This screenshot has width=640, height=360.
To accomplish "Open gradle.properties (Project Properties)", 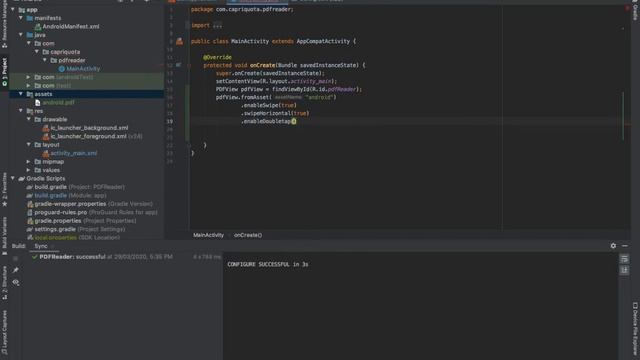I will point(82,221).
